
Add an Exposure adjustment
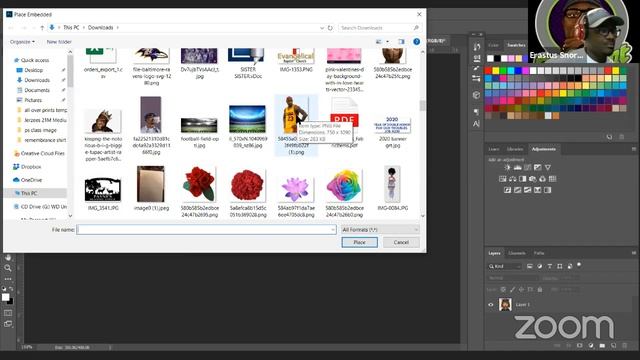[x=538, y=167]
